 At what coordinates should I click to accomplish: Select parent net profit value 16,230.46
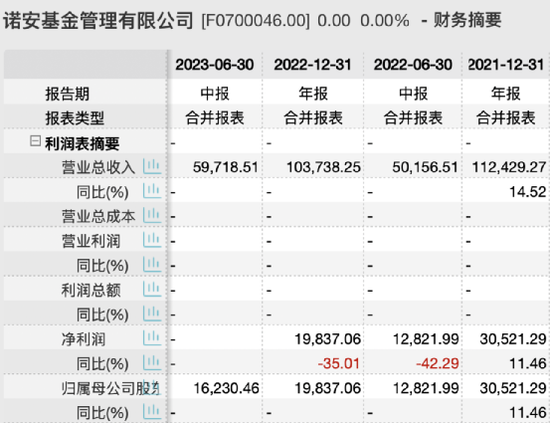pos(226,388)
